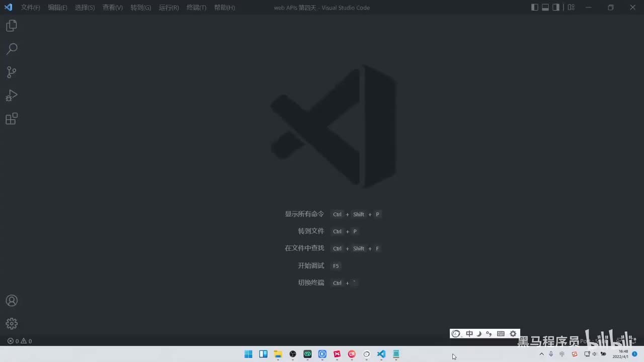
Task: Toggle the moon icon on IME bar
Action: (x=479, y=334)
